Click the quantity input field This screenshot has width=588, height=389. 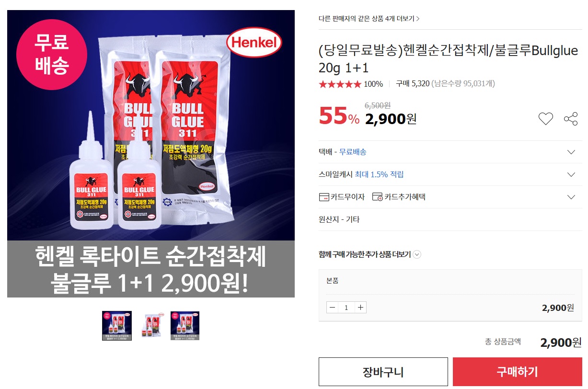(346, 308)
